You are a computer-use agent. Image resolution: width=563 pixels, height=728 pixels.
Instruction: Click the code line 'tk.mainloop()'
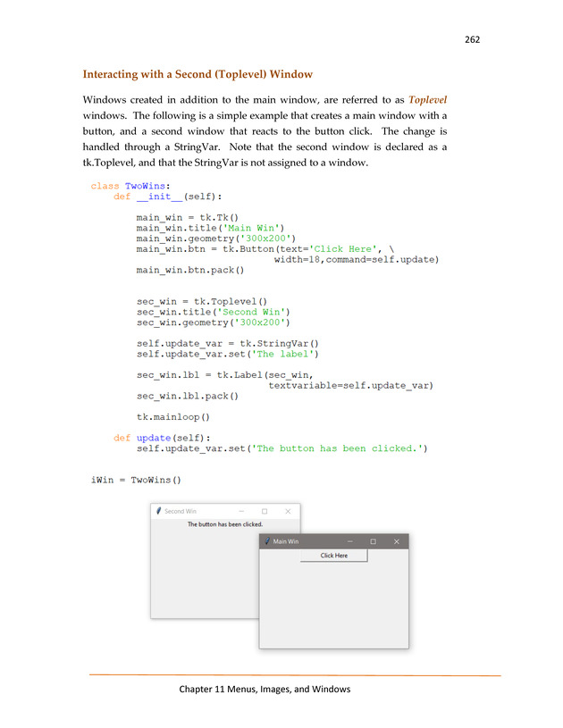(x=172, y=417)
